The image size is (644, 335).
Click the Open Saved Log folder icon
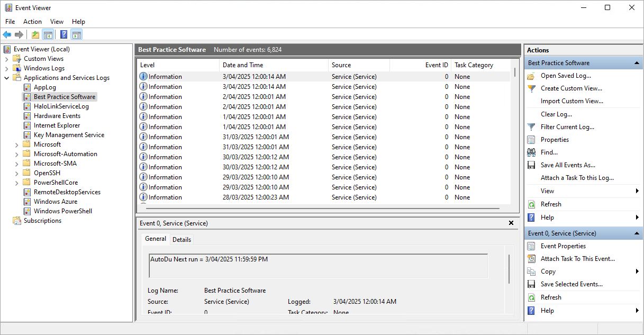pyautogui.click(x=531, y=76)
